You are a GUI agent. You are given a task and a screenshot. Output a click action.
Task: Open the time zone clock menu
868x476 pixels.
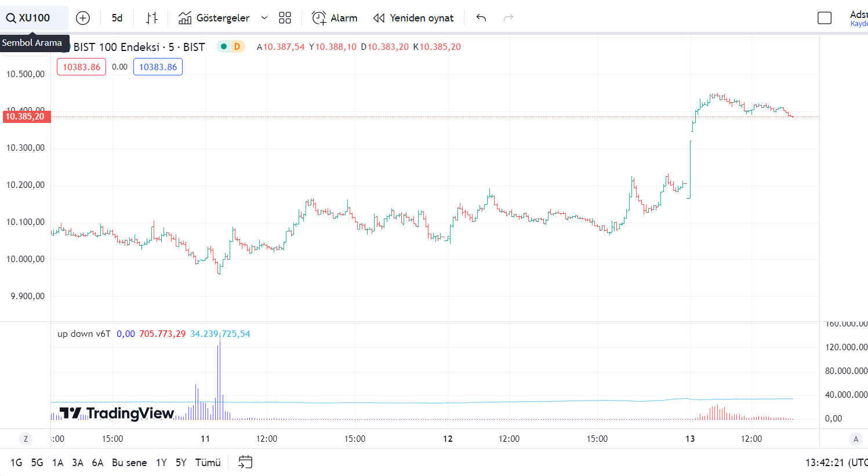click(835, 463)
